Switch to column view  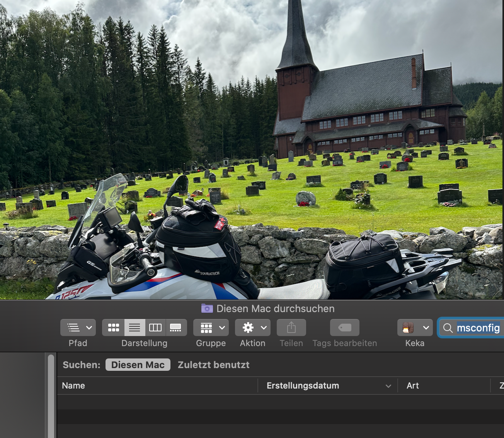tap(155, 328)
